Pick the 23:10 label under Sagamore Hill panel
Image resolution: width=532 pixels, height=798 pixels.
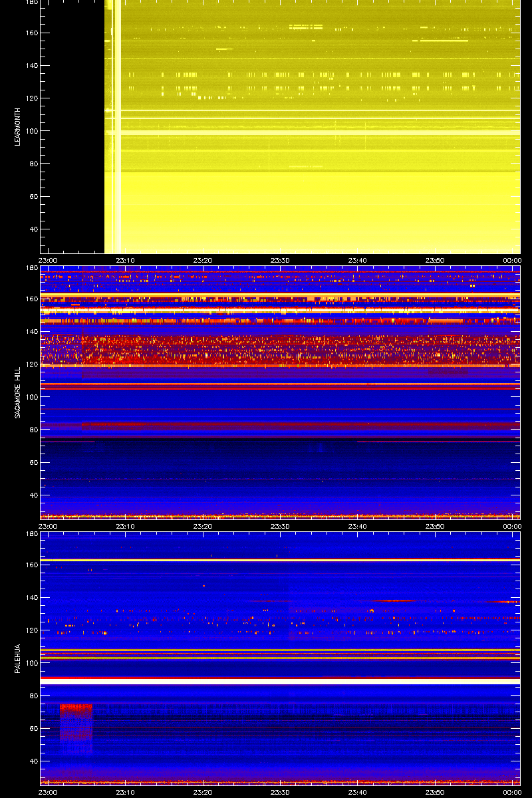click(126, 526)
